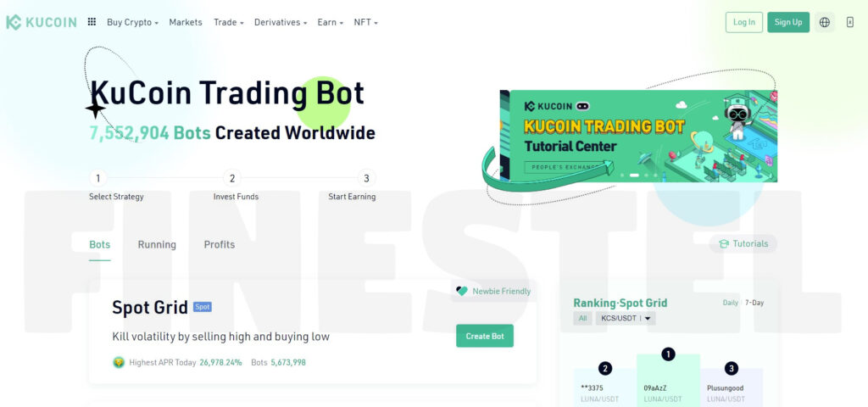Select the Daily ranking period
Screen dimensions: 868x407
click(730, 303)
